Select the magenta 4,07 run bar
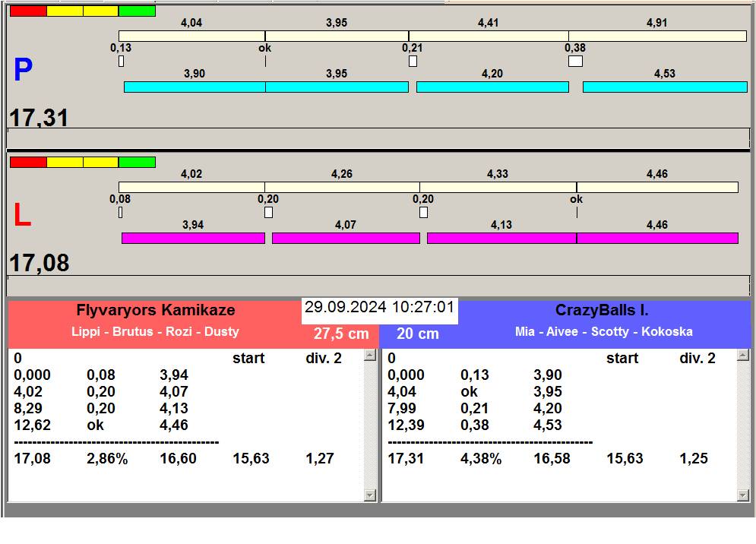 tap(346, 238)
